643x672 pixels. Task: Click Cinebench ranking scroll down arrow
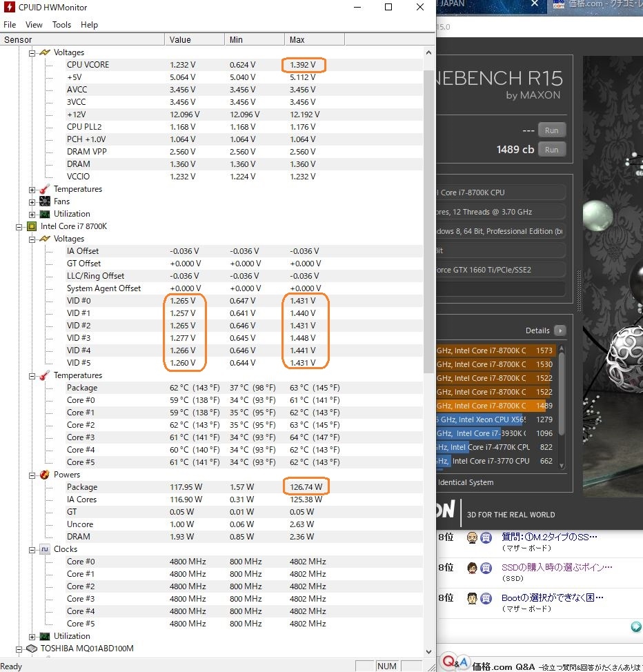(562, 466)
